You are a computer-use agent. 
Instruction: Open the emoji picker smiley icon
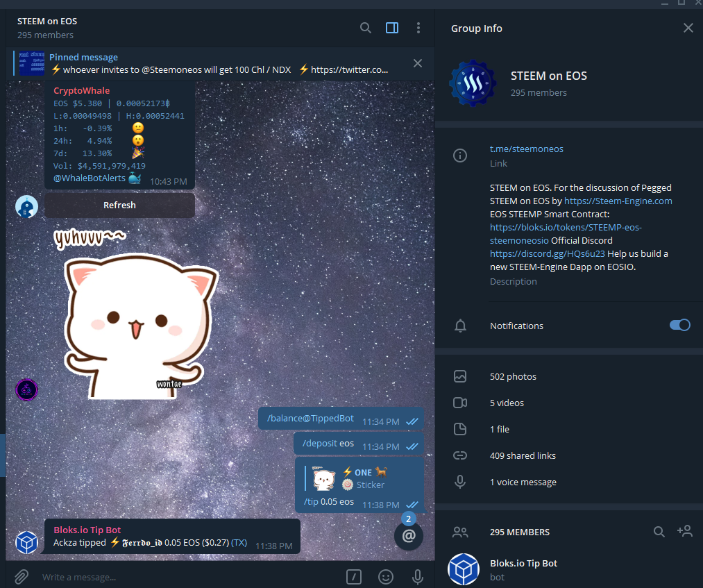(386, 577)
